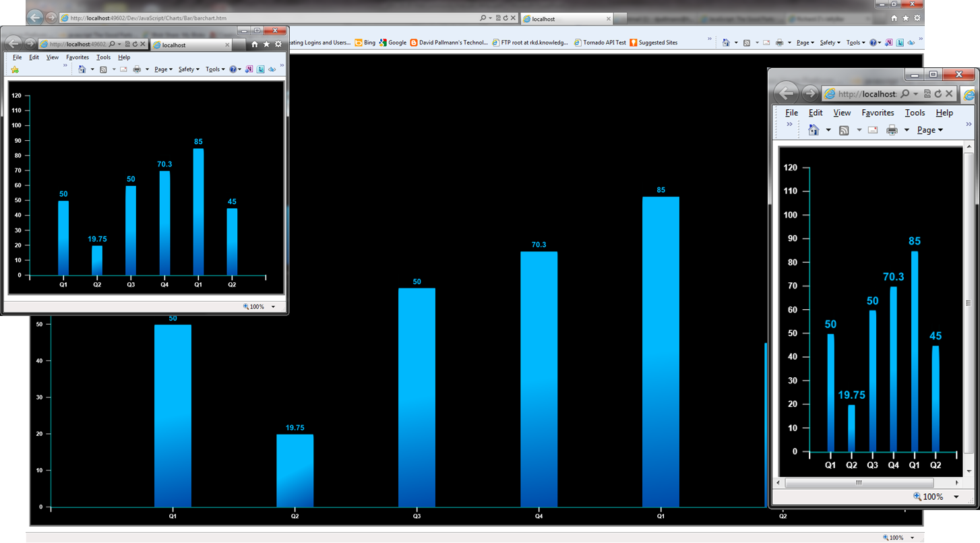The image size is (980, 543).
Task: Click the search magnifier in the address bar
Action: coord(112,44)
